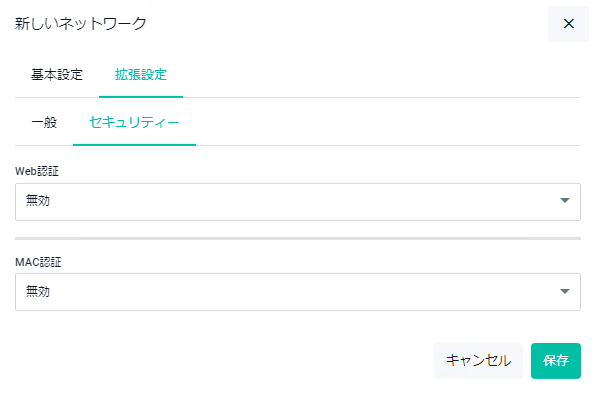This screenshot has height=394, width=595.
Task: Click the 新しいネットワーク dialog title
Action: 80,24
